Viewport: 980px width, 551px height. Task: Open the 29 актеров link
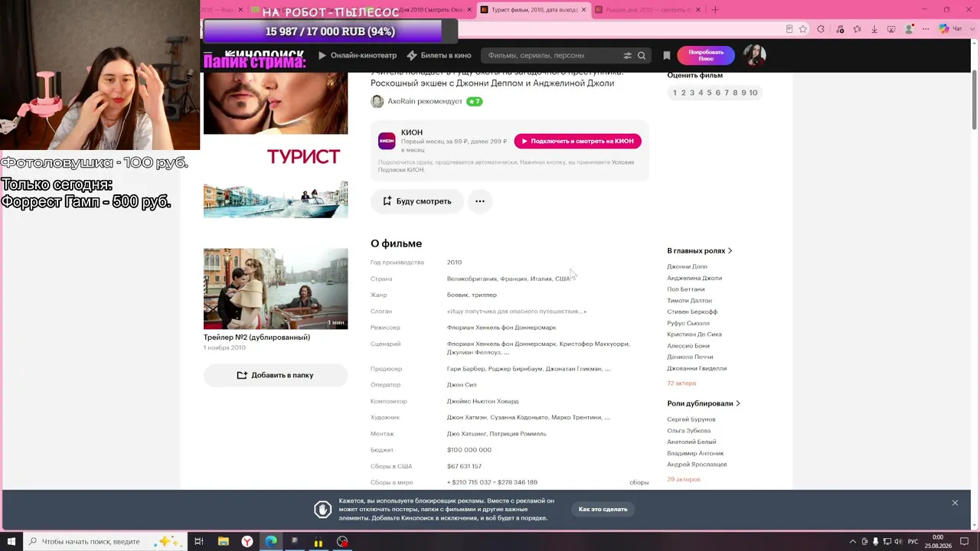pyautogui.click(x=684, y=479)
